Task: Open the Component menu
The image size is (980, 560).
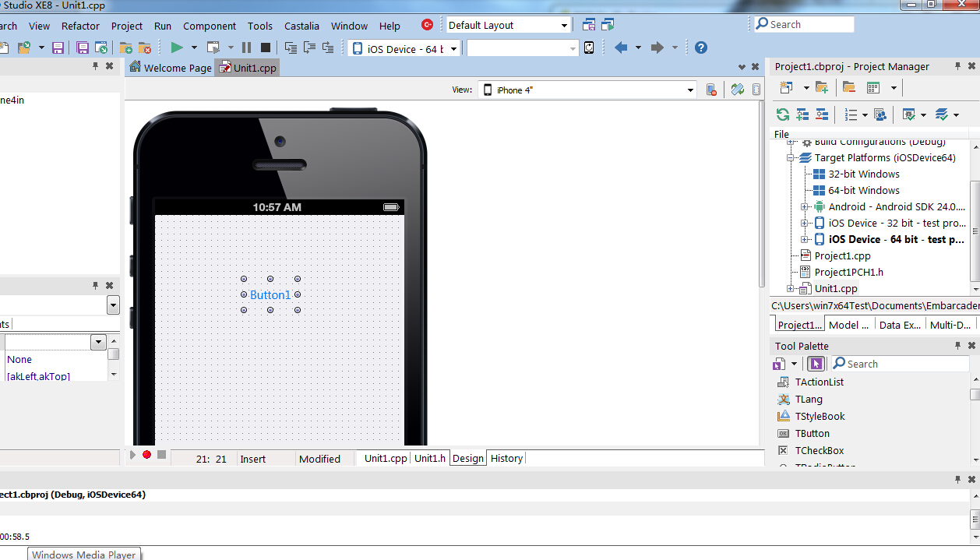Action: [x=210, y=26]
